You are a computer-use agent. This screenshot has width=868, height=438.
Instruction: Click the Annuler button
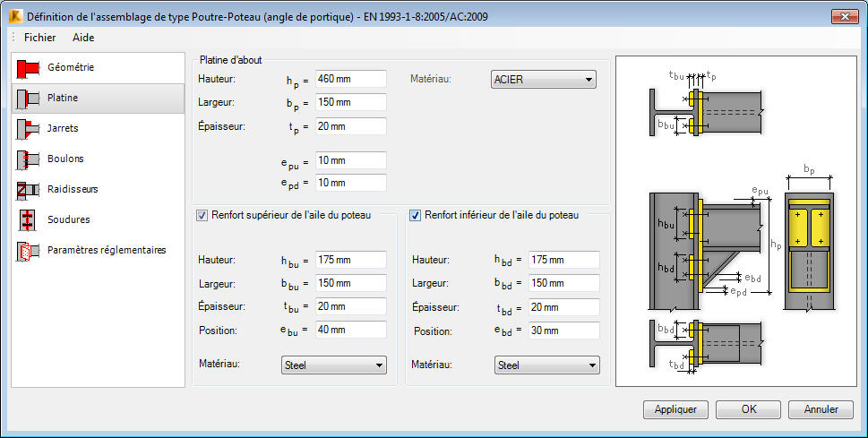pyautogui.click(x=821, y=409)
